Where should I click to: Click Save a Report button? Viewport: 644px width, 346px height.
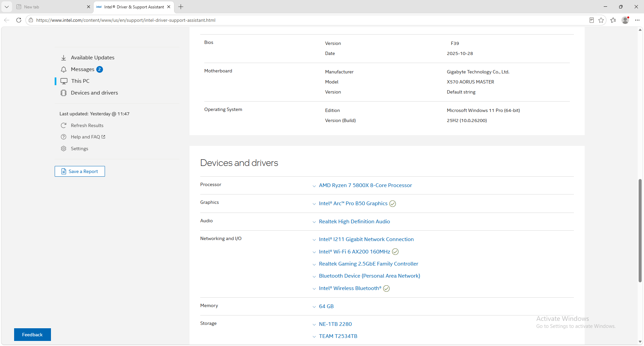coord(80,171)
